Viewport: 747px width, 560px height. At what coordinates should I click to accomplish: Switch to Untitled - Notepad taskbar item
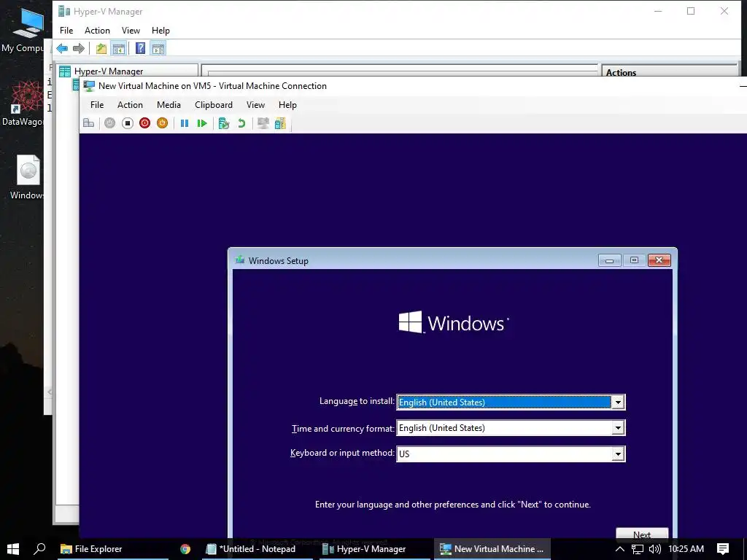(256, 549)
